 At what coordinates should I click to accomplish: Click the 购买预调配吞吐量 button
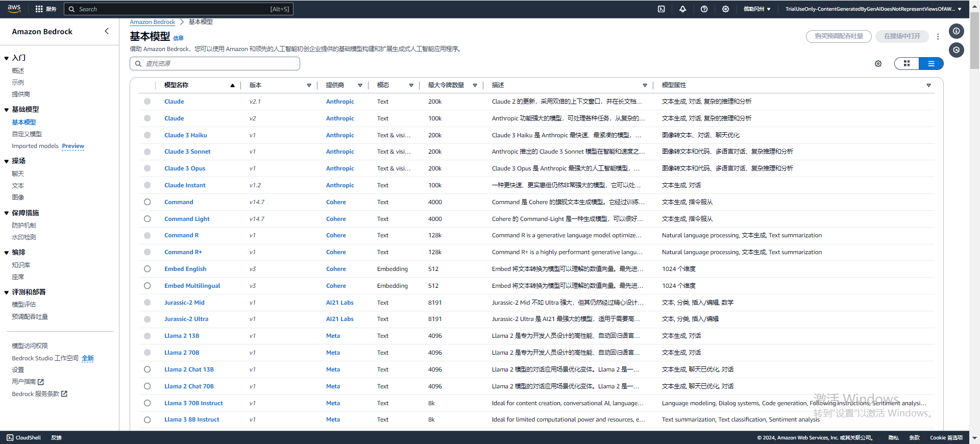tap(839, 36)
